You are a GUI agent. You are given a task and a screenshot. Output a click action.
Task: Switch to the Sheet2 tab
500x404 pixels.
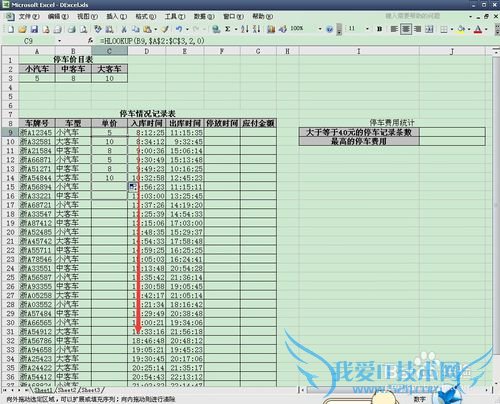(x=68, y=390)
